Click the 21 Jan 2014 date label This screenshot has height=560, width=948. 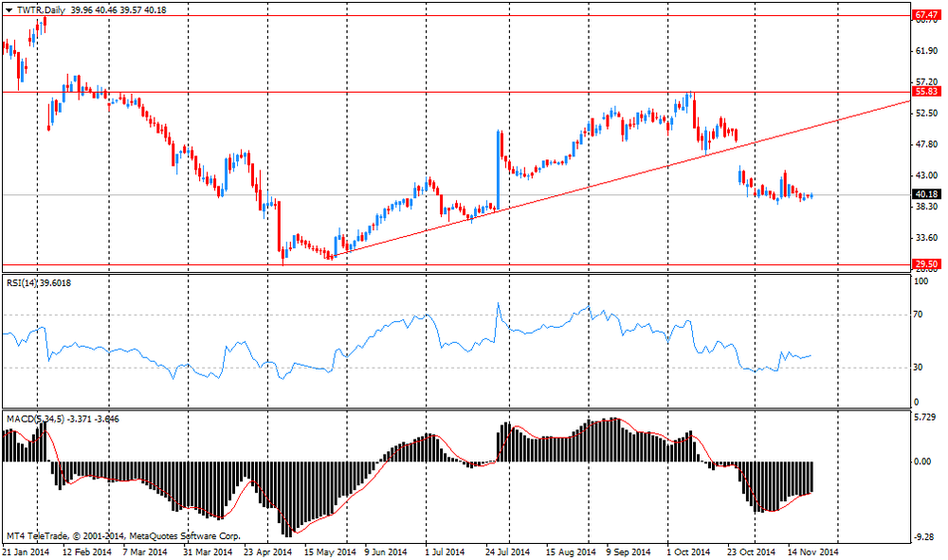pos(27,551)
